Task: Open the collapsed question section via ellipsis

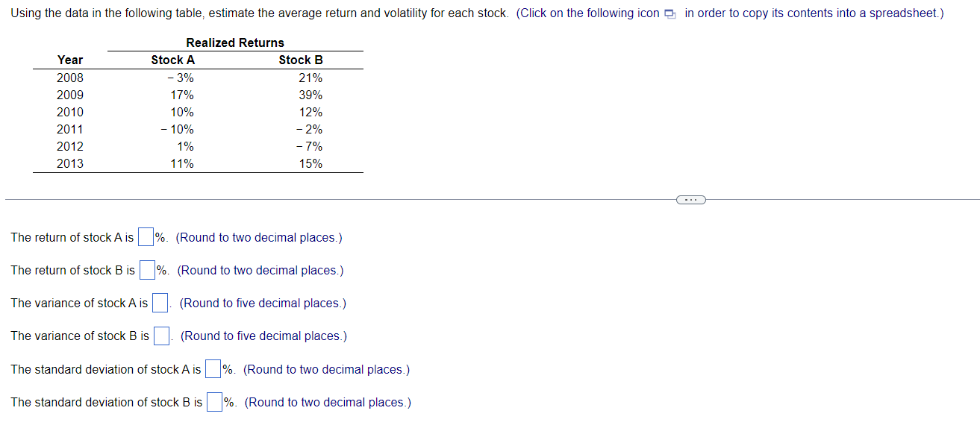Action: [x=691, y=199]
